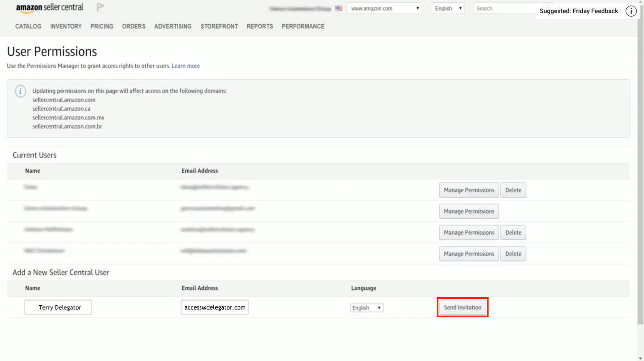The height and width of the screenshot is (361, 644).
Task: Click Send Invitation button
Action: (x=462, y=307)
